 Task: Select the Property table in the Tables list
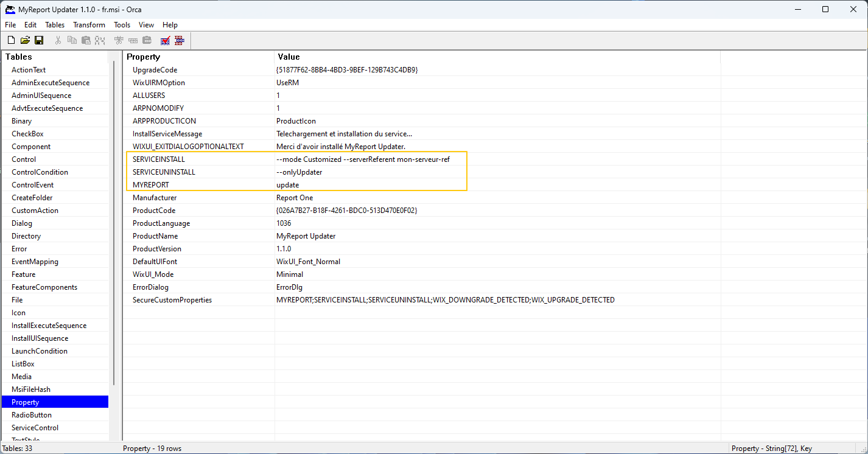click(25, 402)
